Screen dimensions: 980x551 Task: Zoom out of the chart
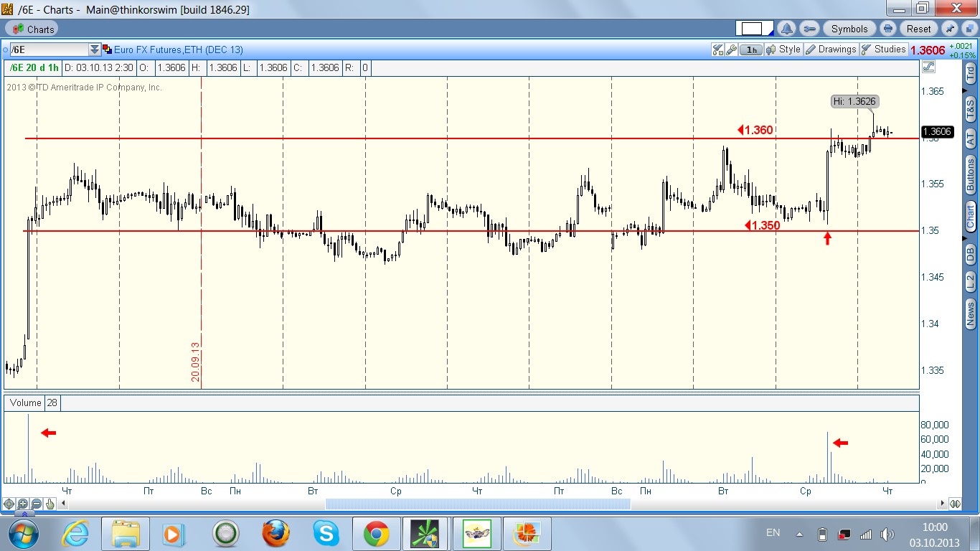(37, 504)
